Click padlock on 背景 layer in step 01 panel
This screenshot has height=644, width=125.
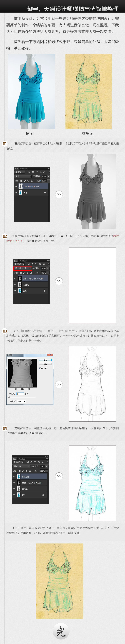45,192
